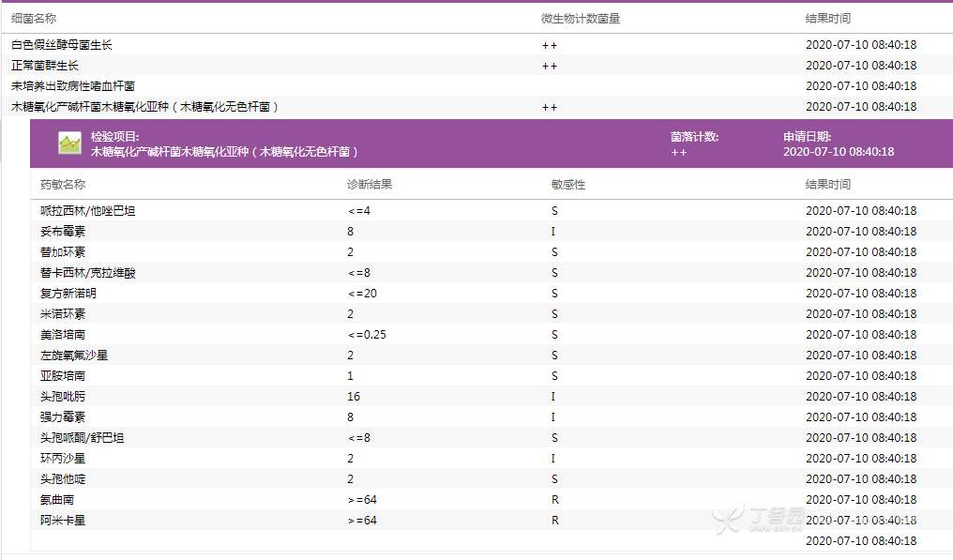Select the 哌拉西林/他唑巴坦 drug row
Image resolution: width=953 pixels, height=560 pixels.
tap(87, 211)
